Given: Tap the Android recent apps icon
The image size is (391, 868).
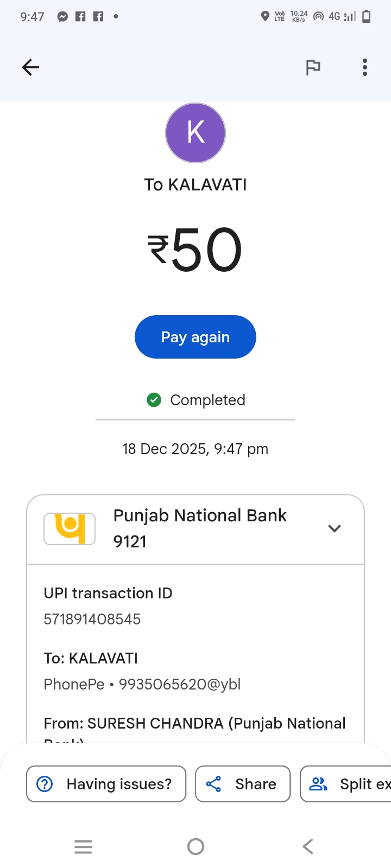Looking at the screenshot, I should pyautogui.click(x=83, y=846).
